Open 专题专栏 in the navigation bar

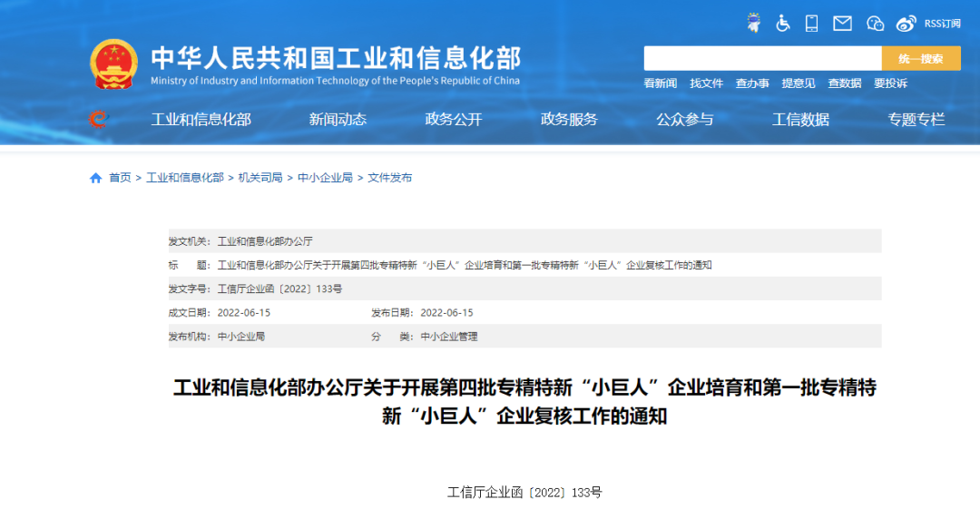916,119
